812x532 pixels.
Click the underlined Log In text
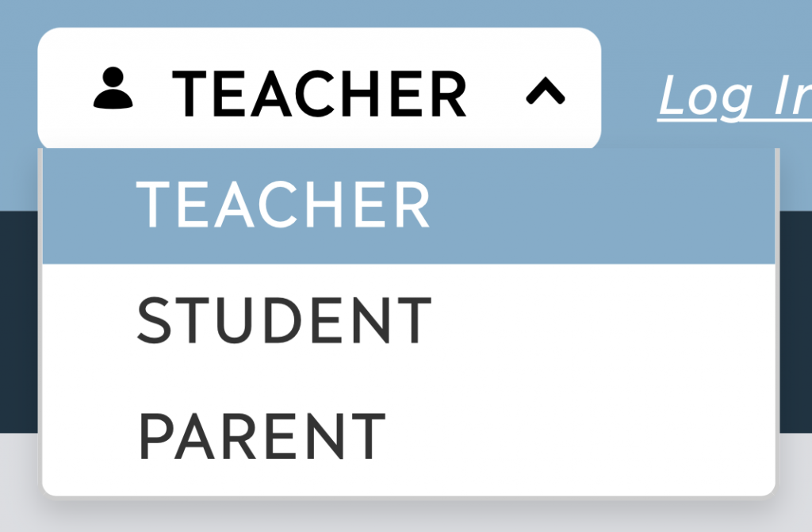coord(735,97)
